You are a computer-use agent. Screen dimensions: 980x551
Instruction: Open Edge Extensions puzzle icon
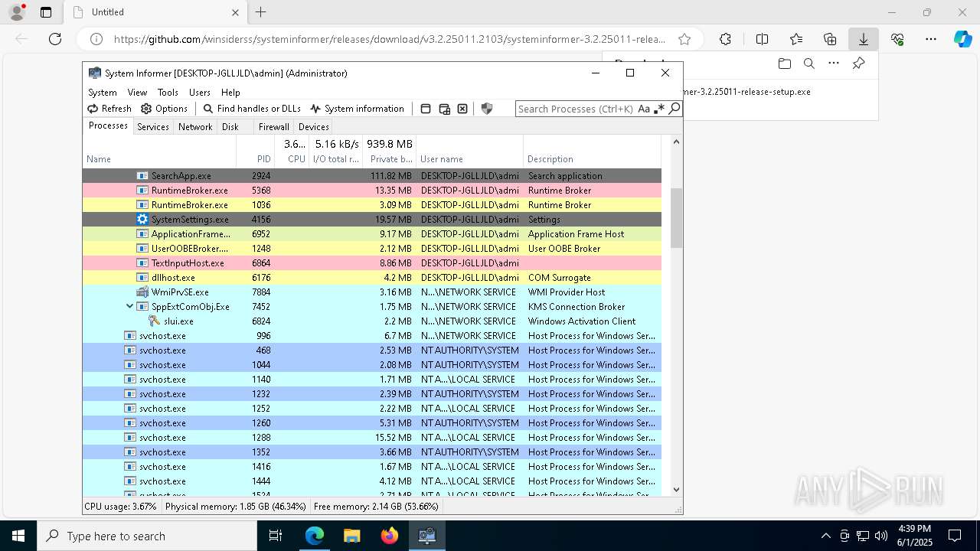(x=725, y=39)
